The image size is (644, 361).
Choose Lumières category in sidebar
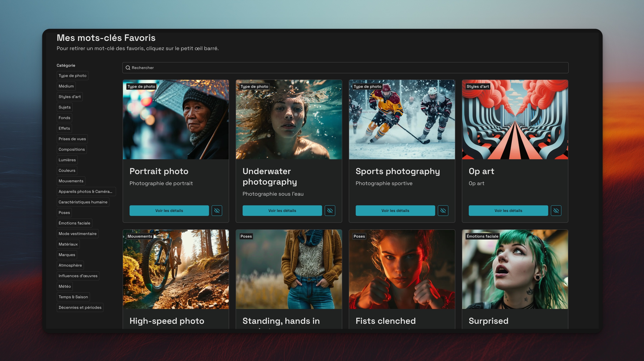[67, 160]
